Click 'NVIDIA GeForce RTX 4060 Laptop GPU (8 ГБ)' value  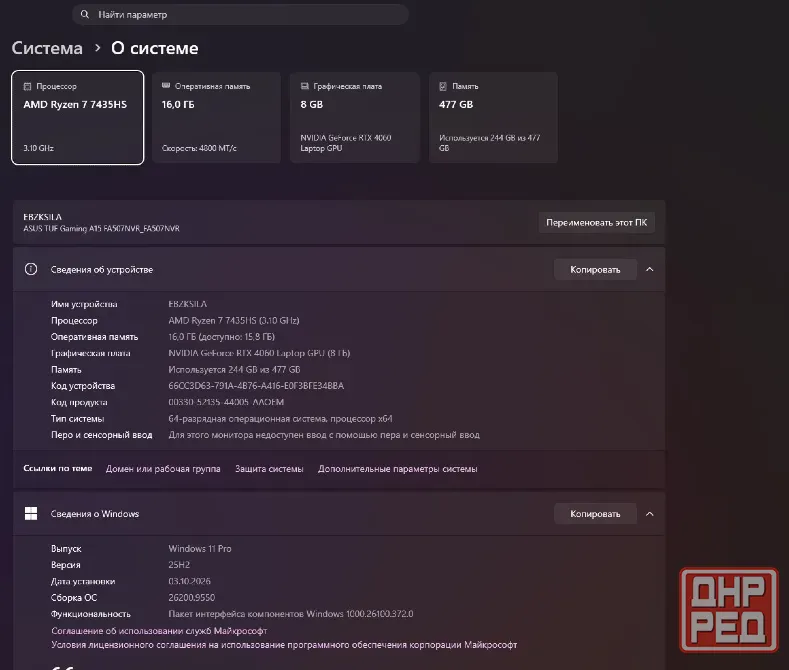pyautogui.click(x=259, y=353)
